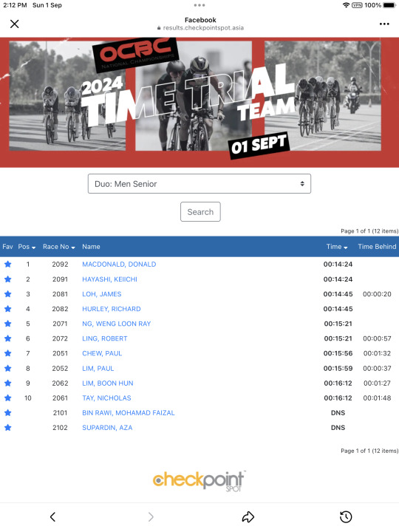Click race number 2092
The width and height of the screenshot is (399, 532).
(x=60, y=264)
